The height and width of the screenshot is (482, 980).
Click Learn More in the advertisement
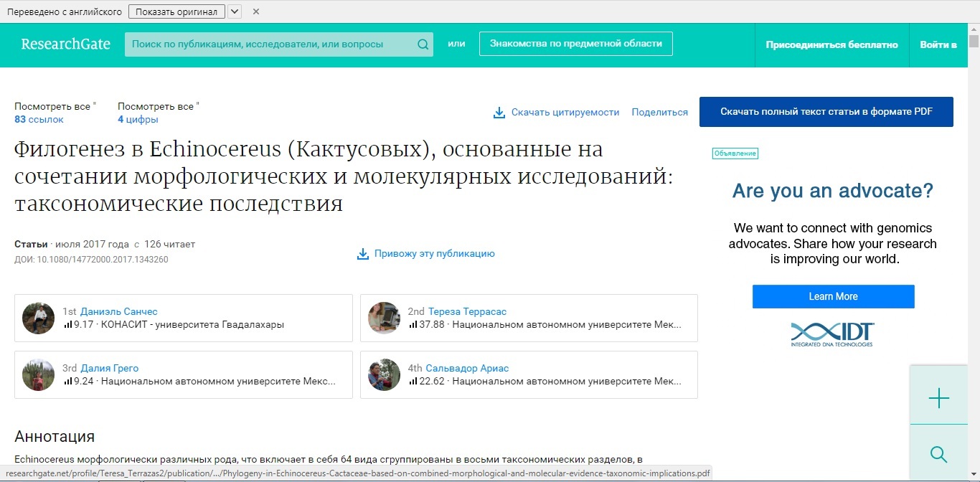(x=833, y=296)
